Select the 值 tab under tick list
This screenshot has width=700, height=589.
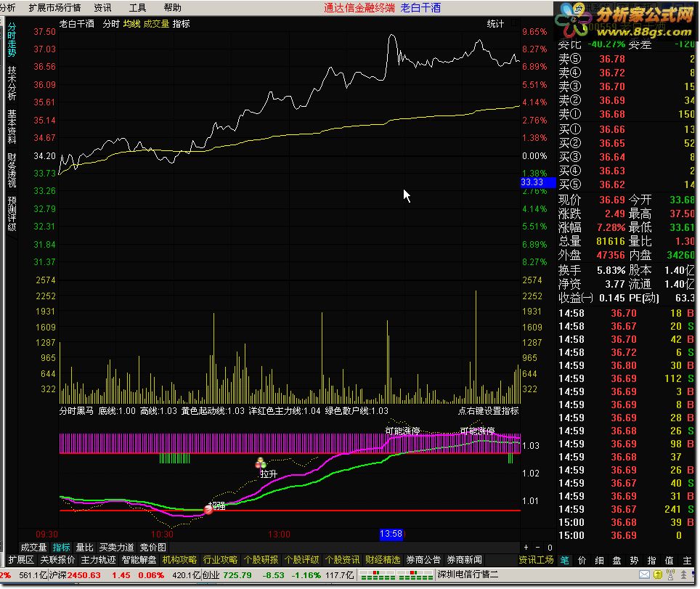tap(670, 561)
